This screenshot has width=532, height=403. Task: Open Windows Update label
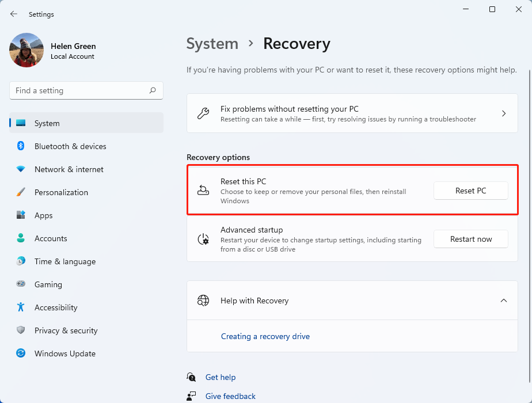[65, 354]
